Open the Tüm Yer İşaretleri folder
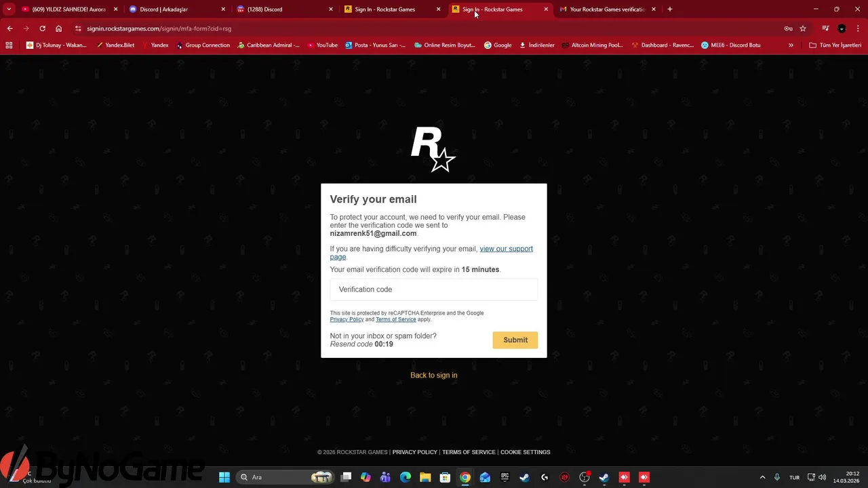The height and width of the screenshot is (488, 868). [x=835, y=45]
